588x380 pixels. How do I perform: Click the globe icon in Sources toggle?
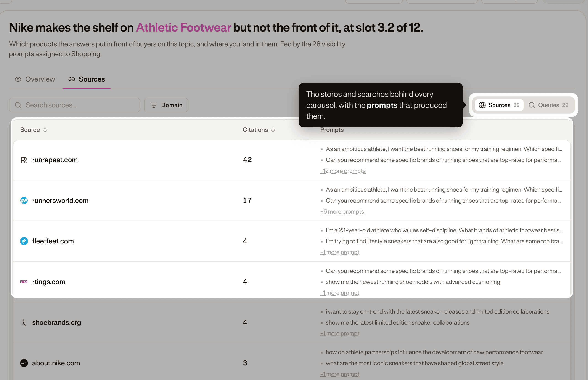(x=482, y=105)
